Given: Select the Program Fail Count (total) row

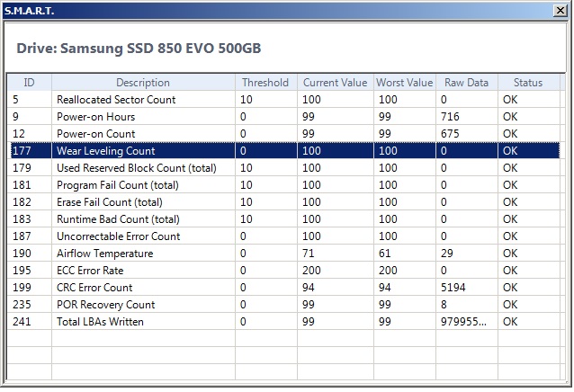Looking at the screenshot, I should (283, 185).
